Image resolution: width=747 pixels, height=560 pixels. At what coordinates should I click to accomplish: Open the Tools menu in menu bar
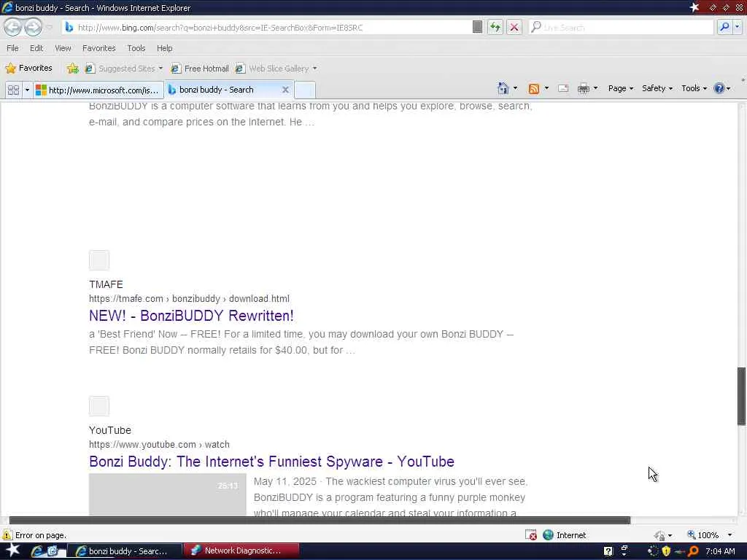pyautogui.click(x=136, y=48)
